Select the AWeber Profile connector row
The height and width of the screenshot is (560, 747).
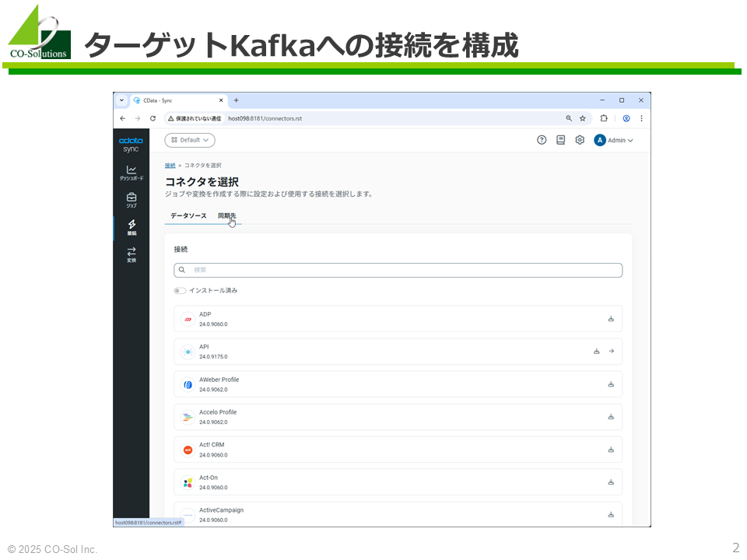click(398, 383)
